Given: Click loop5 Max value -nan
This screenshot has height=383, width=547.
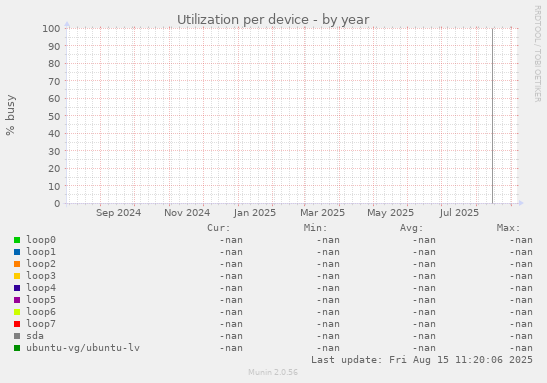Looking at the screenshot, I should tap(521, 300).
